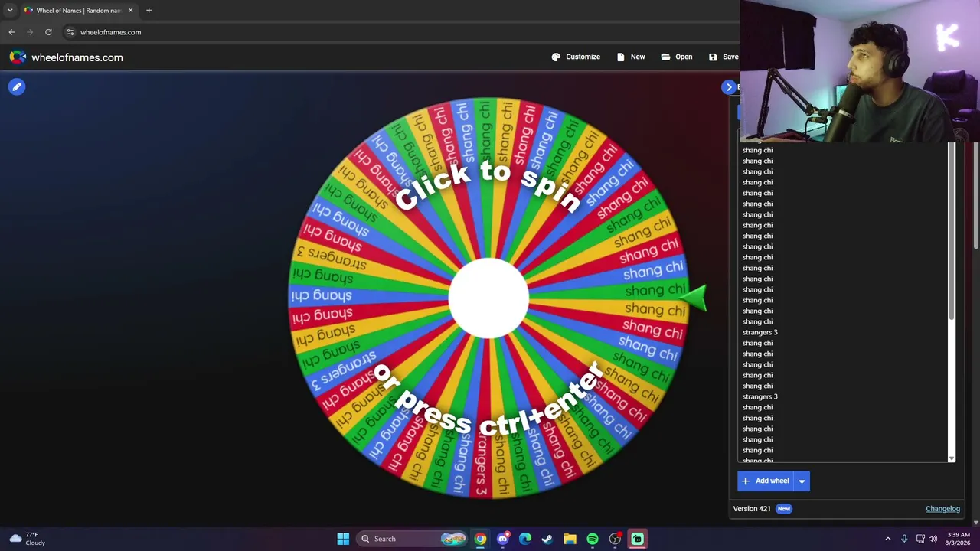Viewport: 980px width, 551px height.
Task: Launch Microsoft Edge from taskbar
Action: (525, 539)
